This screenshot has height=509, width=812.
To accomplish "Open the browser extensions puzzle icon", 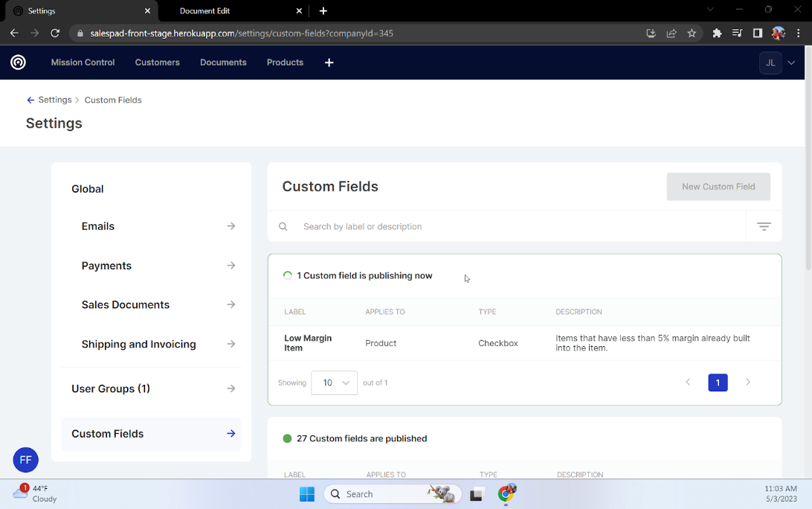I will pyautogui.click(x=717, y=33).
